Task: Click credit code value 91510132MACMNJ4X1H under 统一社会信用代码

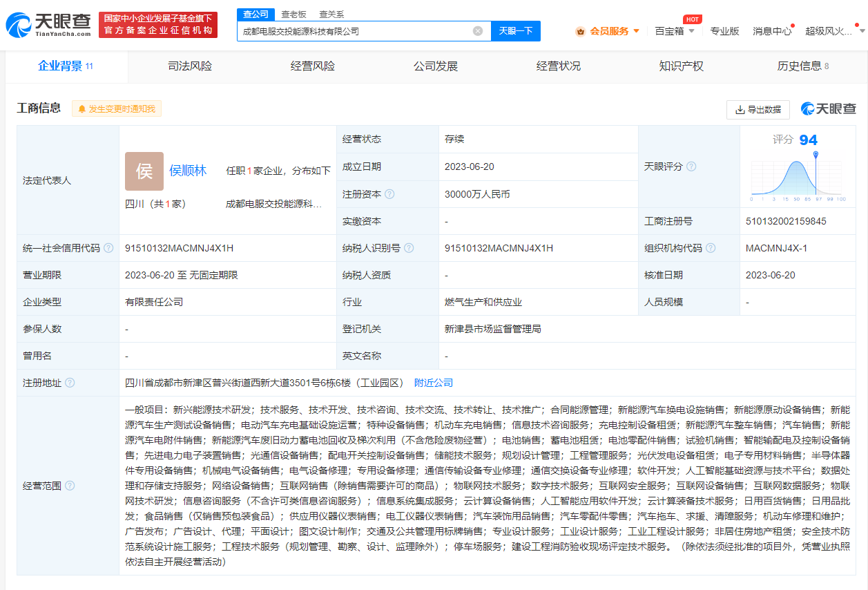Action: 180,248
